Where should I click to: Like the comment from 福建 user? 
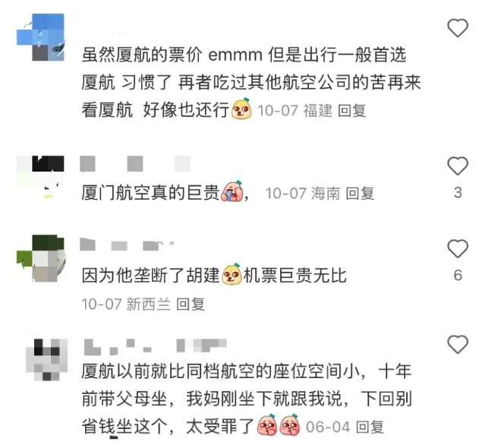coord(458,28)
